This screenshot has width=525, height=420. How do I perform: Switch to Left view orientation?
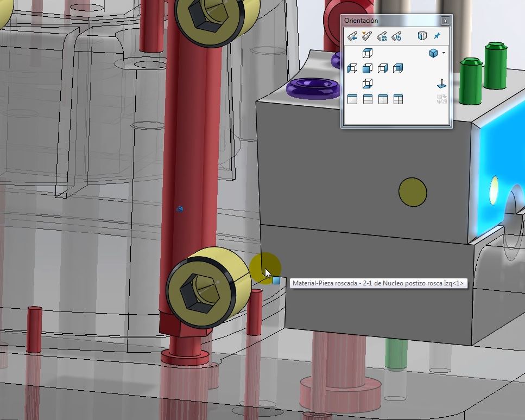coord(352,68)
